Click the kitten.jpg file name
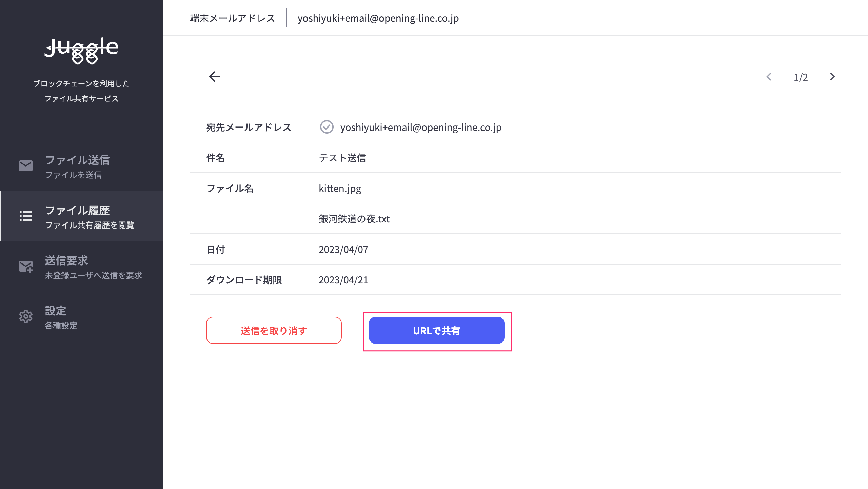 point(340,189)
